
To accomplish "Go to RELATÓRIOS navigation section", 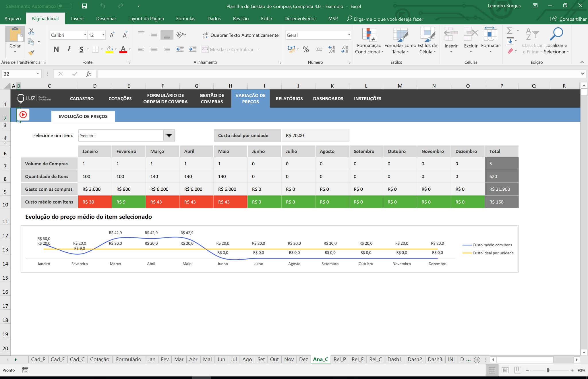I will coord(289,98).
